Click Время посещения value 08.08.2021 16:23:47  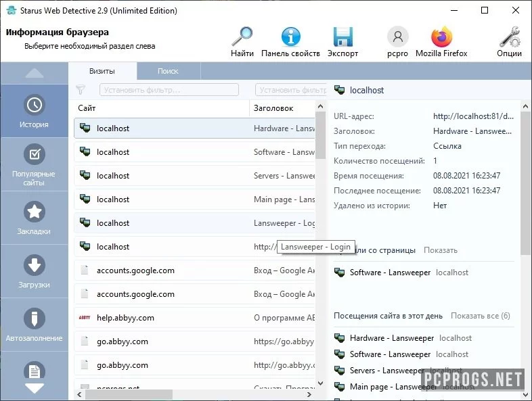coord(466,176)
